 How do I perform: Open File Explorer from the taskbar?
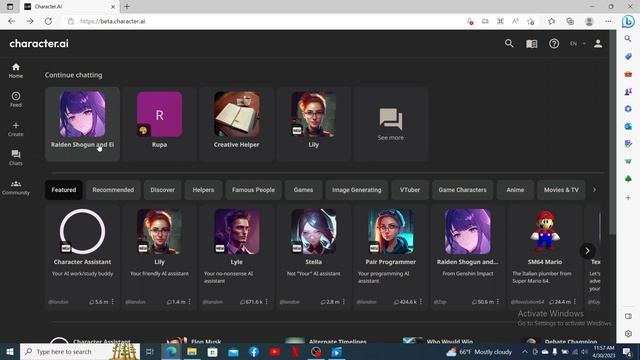192,352
